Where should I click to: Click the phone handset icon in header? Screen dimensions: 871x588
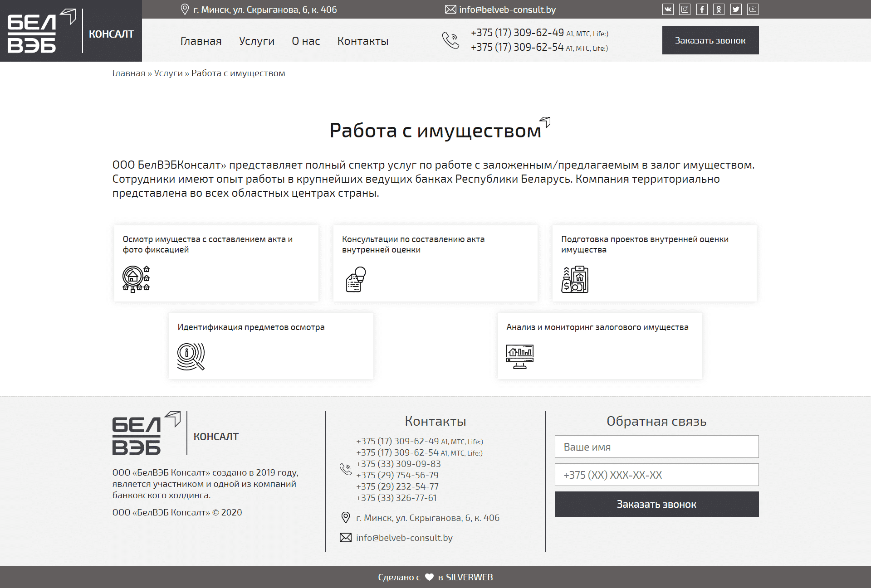(x=450, y=40)
